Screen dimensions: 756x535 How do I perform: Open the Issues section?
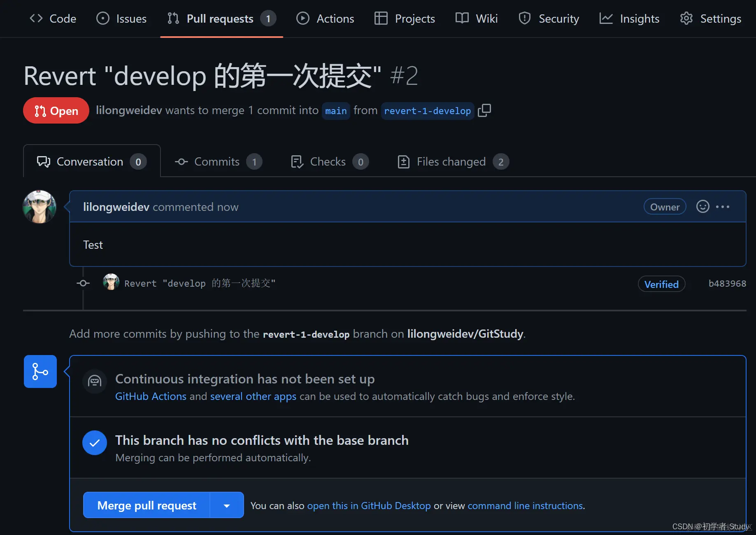coord(121,18)
